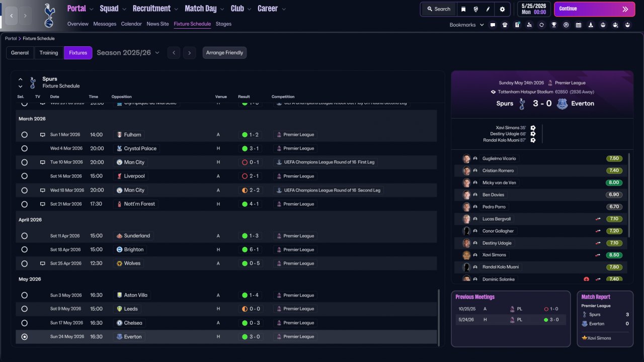This screenshot has width=644, height=362.
Task: Click Guglielmo Vicario's player portrait
Action: (466, 158)
